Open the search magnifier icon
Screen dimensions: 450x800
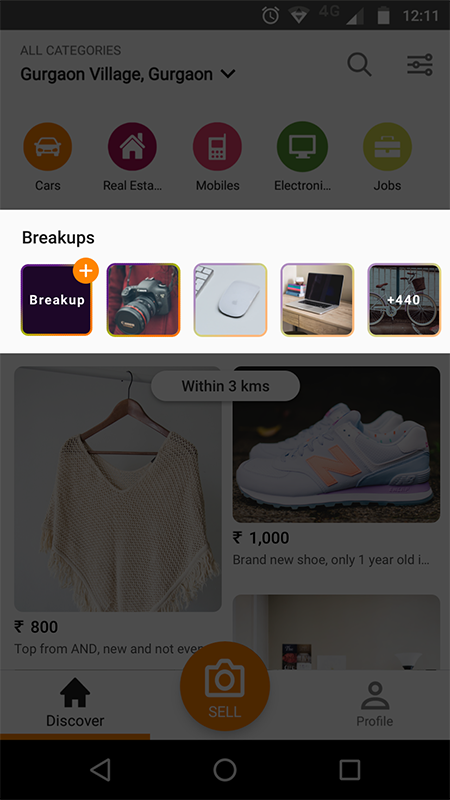[359, 65]
